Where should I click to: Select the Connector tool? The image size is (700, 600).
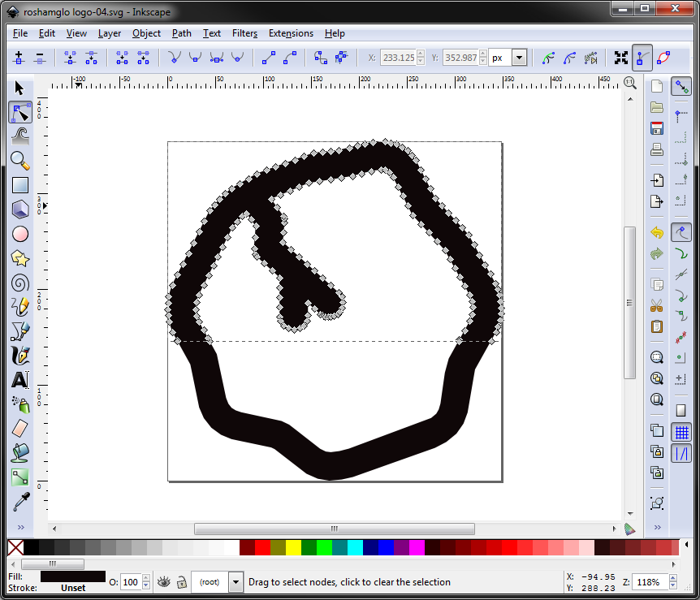pos(20,477)
